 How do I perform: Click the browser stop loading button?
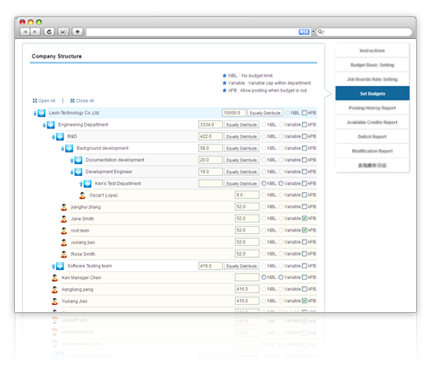click(x=63, y=32)
